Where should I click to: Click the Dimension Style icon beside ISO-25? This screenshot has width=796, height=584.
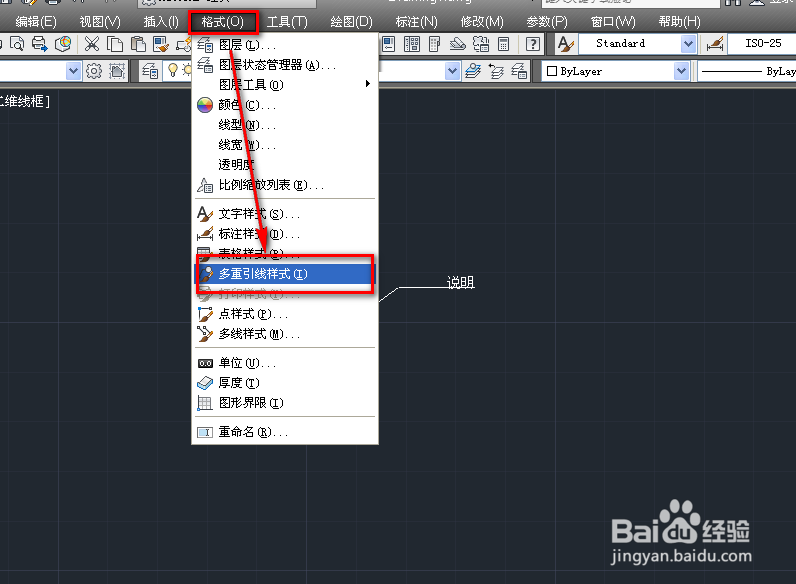tap(715, 44)
